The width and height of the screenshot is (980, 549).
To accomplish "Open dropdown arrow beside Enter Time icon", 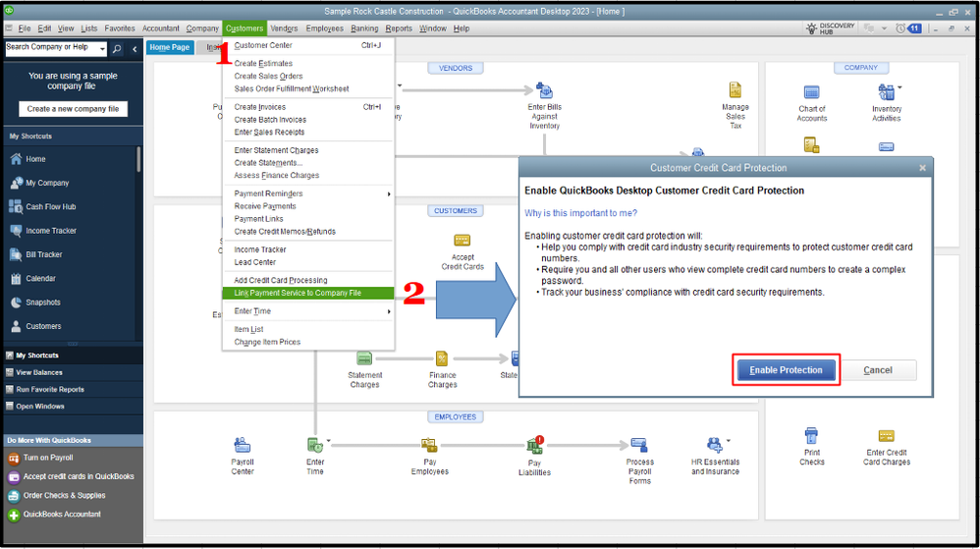I will click(x=328, y=440).
